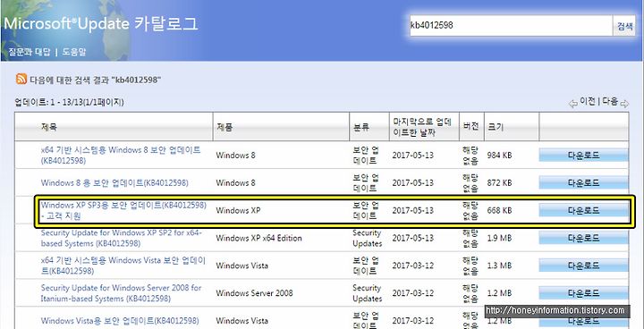Click the Windows XP x64 Edition product cell
The height and width of the screenshot is (329, 644).
point(258,238)
